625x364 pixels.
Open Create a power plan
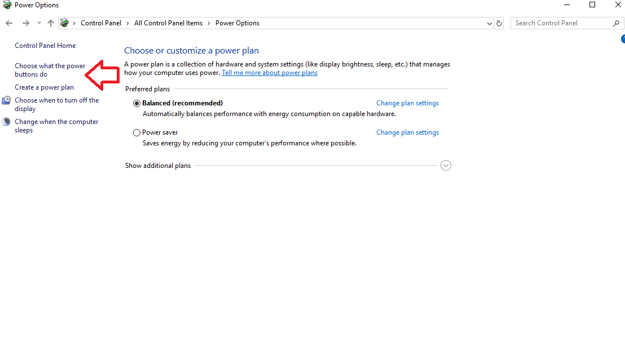pos(44,87)
